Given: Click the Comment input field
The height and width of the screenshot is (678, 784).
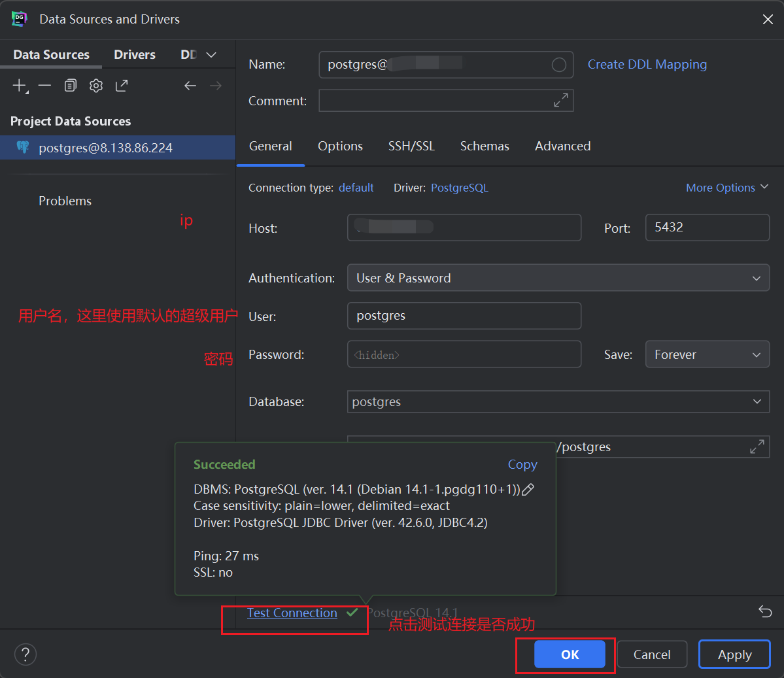Looking at the screenshot, I should tap(445, 101).
